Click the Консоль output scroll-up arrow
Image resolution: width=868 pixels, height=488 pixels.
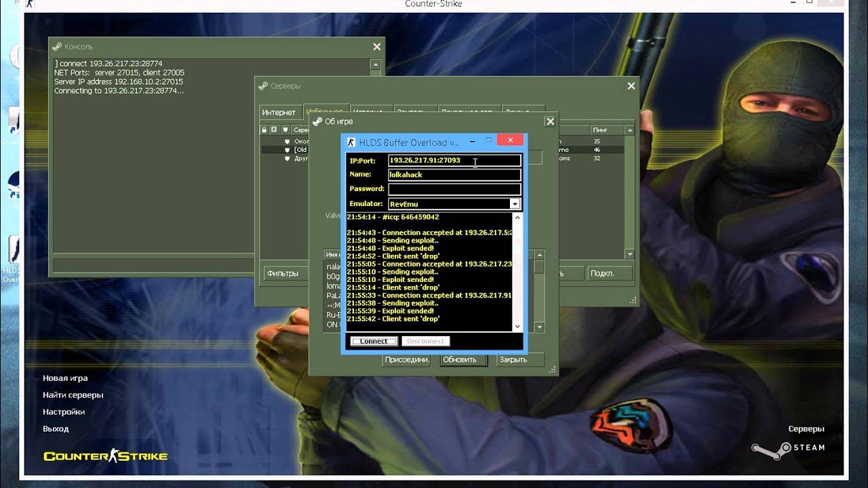(375, 64)
